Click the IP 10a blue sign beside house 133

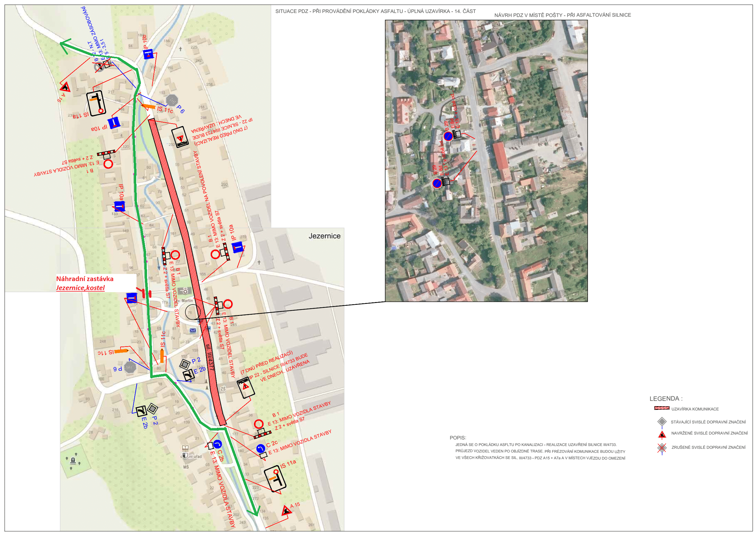tap(119, 206)
